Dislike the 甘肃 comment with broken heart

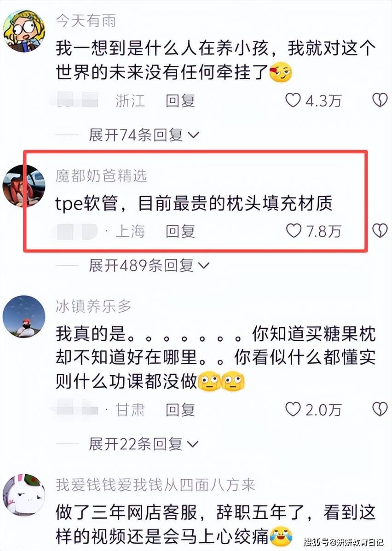(380, 409)
